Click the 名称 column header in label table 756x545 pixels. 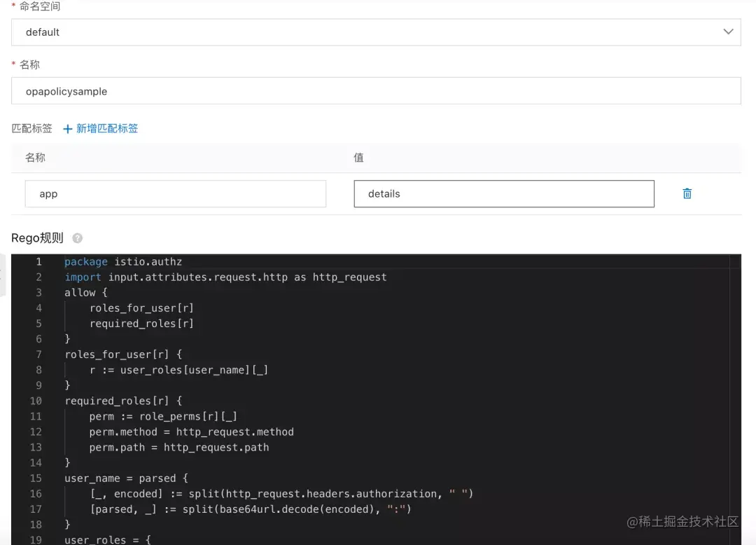coord(35,158)
